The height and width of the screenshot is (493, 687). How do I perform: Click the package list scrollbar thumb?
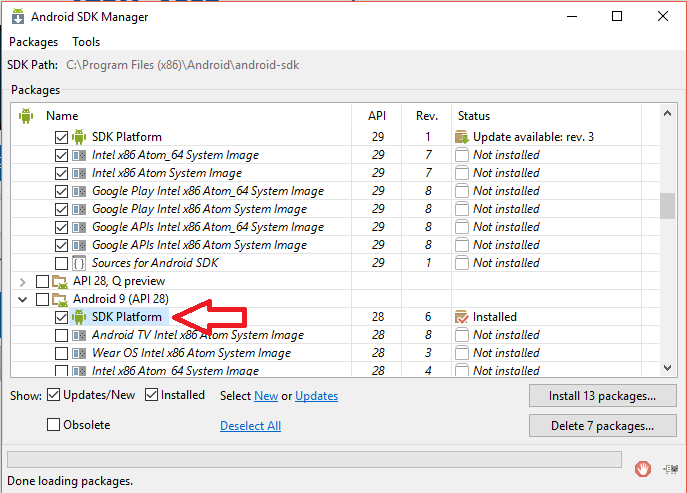[x=667, y=206]
